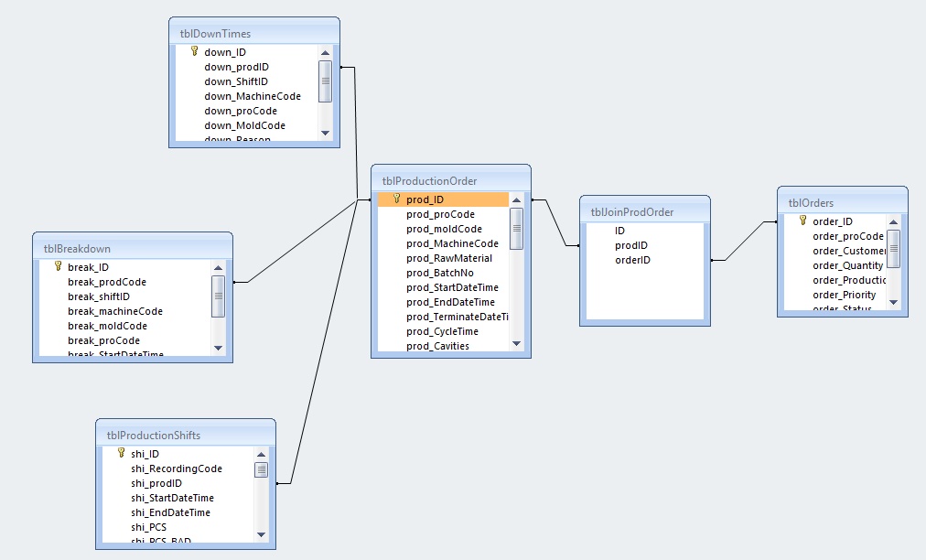Select the break_proCode field
This screenshot has width=926, height=560.
coord(104,340)
